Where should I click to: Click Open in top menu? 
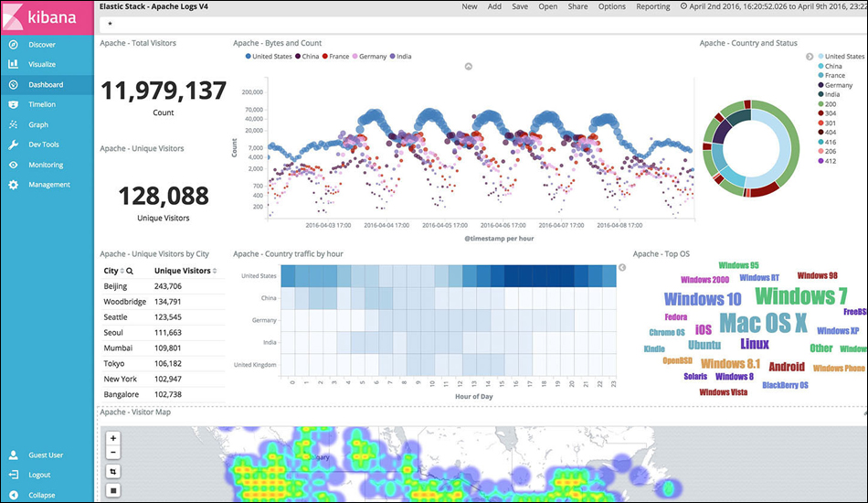[548, 6]
